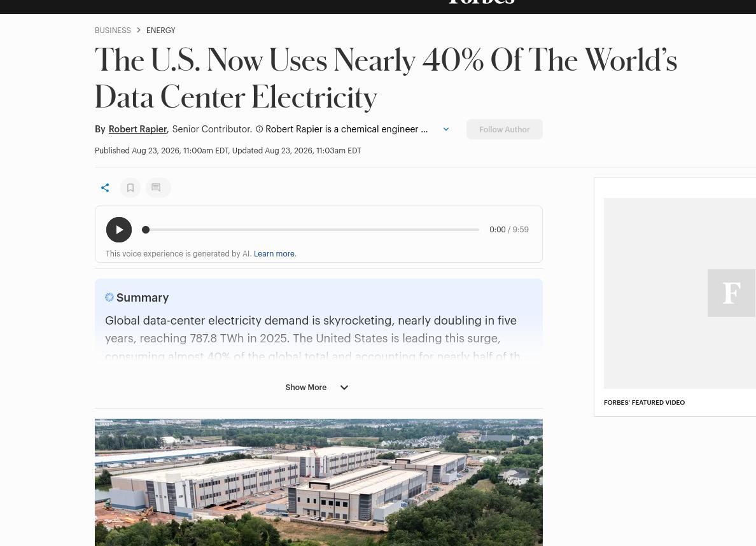Click the Summary sparkle icon
Image resolution: width=756 pixels, height=546 pixels.
click(x=109, y=297)
